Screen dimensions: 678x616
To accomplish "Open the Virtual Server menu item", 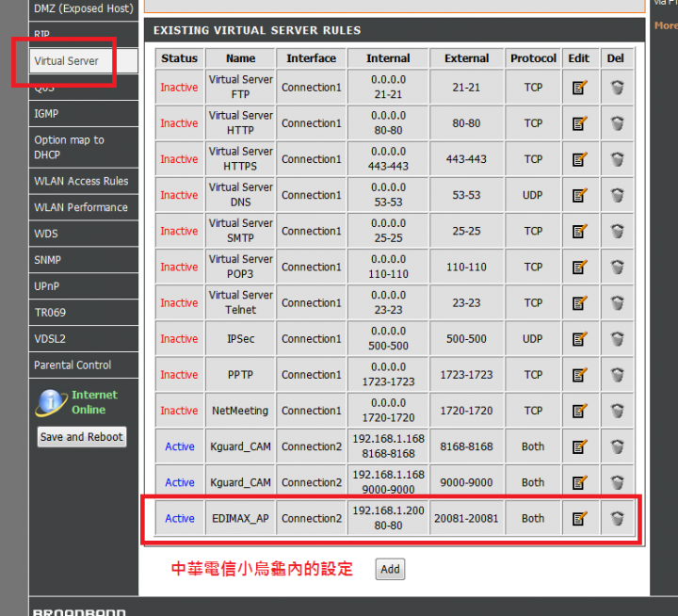I will click(84, 61).
